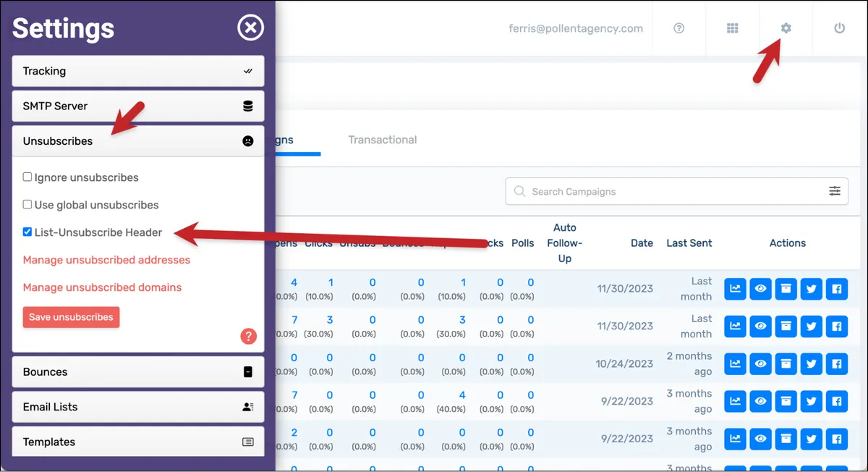
Task: Check Use global unsubscribes
Action: (27, 204)
